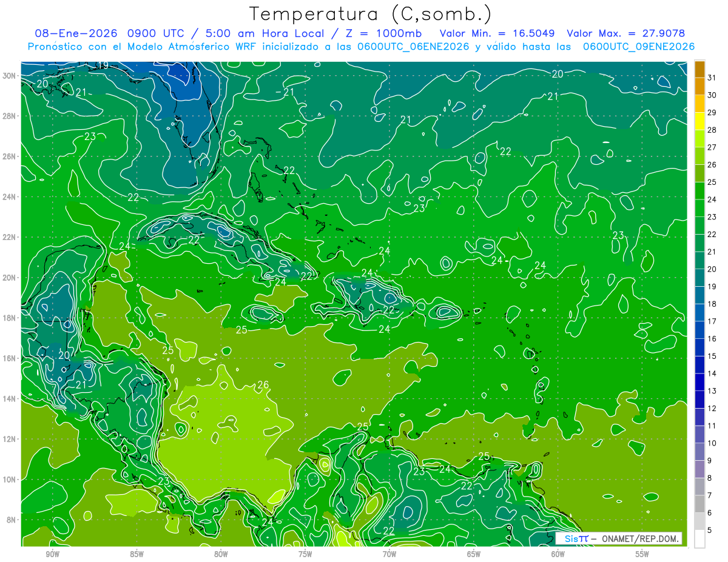Click the '30' value on the color scale
The width and height of the screenshot is (728, 562).
(712, 96)
